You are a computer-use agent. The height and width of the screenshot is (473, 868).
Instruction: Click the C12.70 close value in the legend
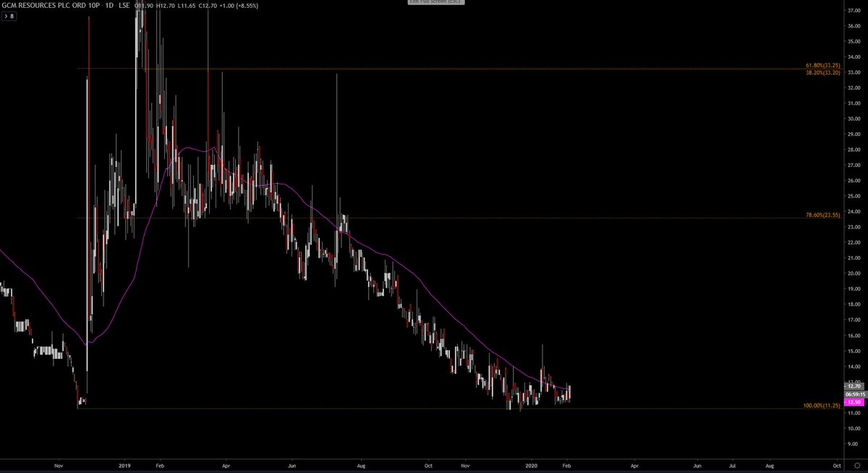point(207,6)
